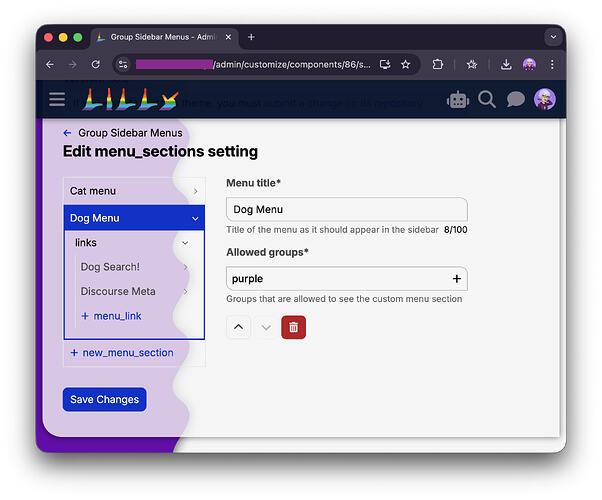
Task: Click the rainbow site logo
Action: point(131,99)
